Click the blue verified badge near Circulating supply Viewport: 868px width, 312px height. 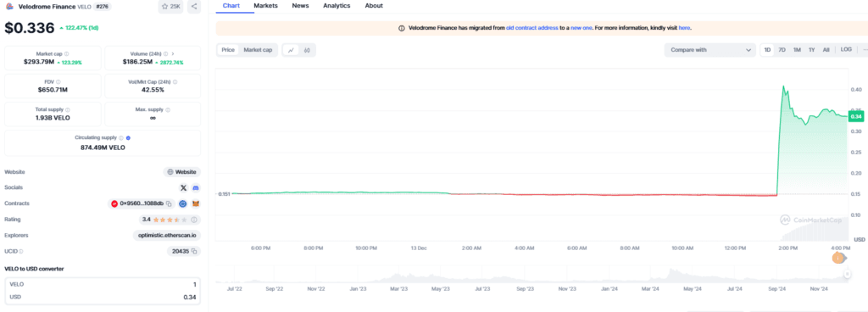point(128,137)
